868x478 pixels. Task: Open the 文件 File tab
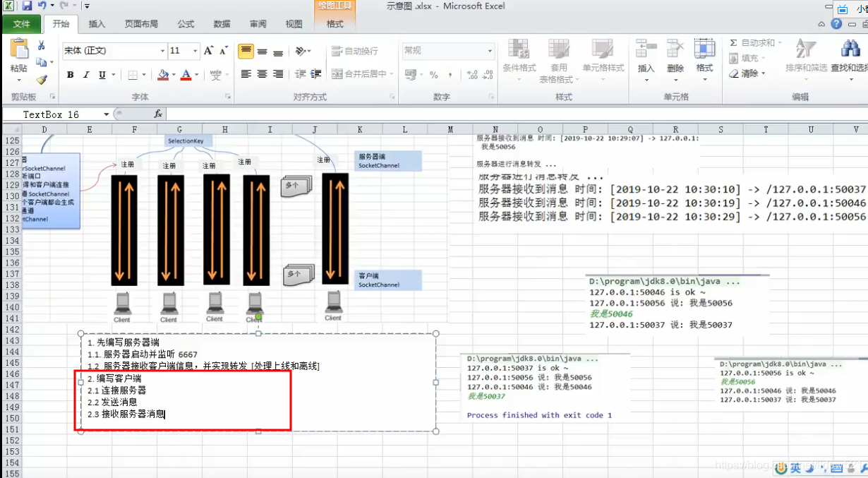[22, 24]
